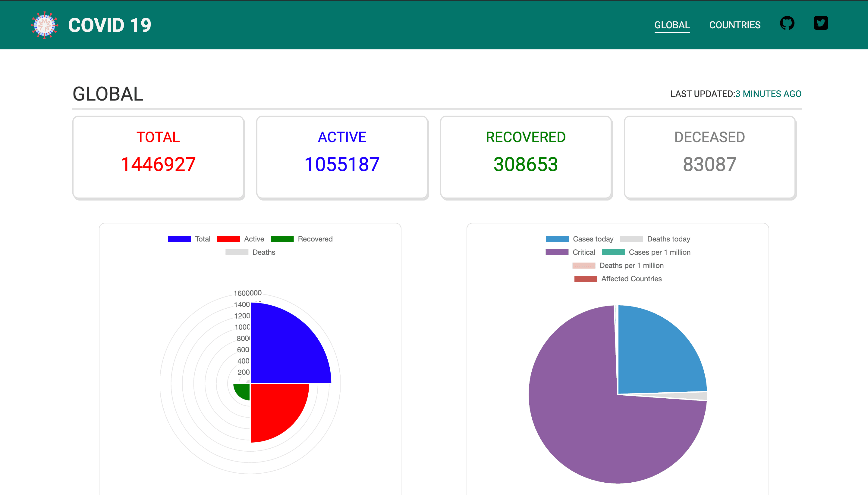The height and width of the screenshot is (495, 868).
Task: Toggle Deaths per 1 million legend
Action: coord(618,266)
